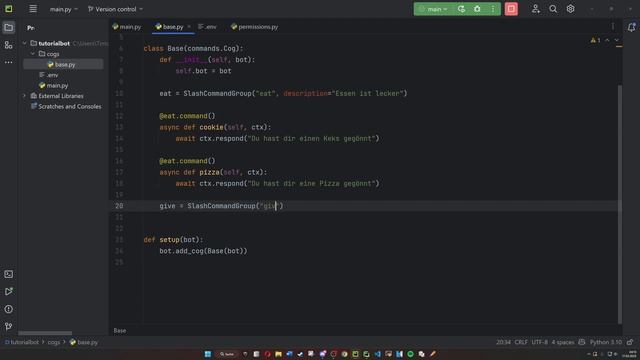640x360 pixels.
Task: Click the indent settings icon in status bar
Action: click(x=582, y=342)
